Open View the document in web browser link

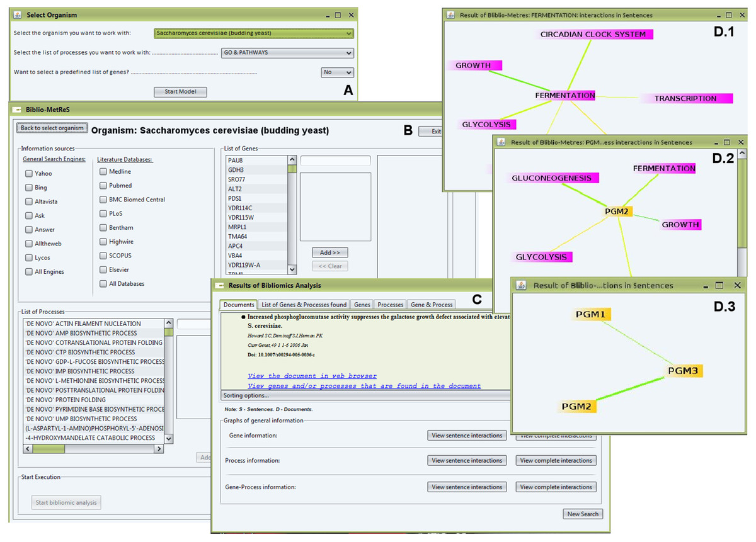pyautogui.click(x=312, y=376)
